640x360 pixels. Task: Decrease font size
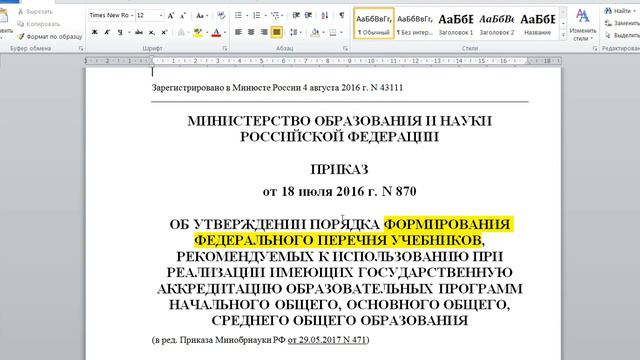click(183, 16)
